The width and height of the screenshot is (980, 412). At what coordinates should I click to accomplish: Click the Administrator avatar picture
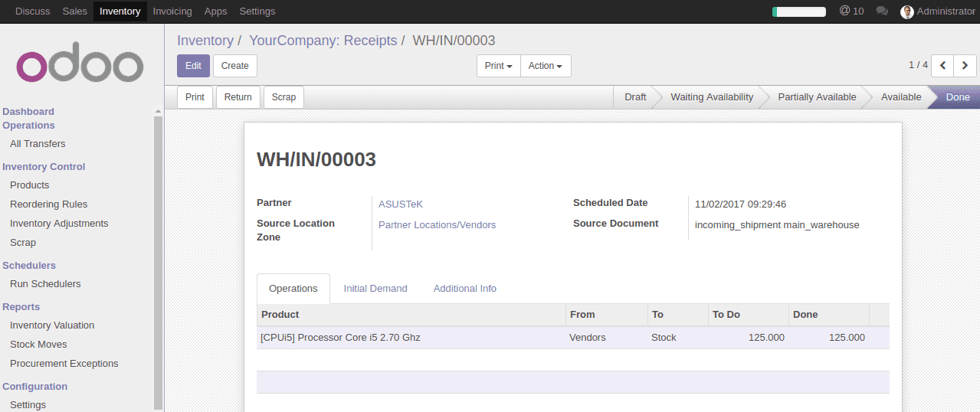pyautogui.click(x=907, y=11)
